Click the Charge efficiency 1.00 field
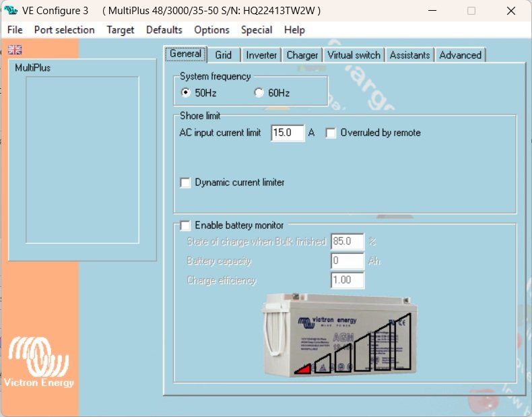Viewport: 532px width, 417px height. click(347, 280)
